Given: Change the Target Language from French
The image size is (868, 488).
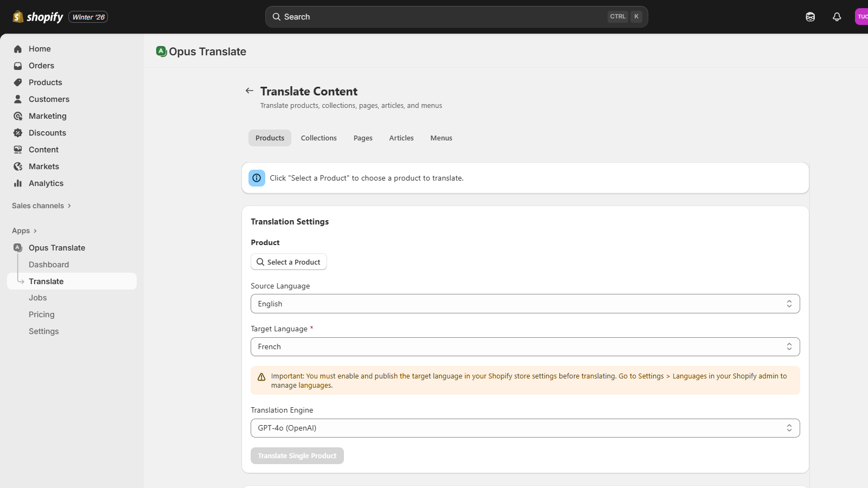Looking at the screenshot, I should pyautogui.click(x=525, y=346).
